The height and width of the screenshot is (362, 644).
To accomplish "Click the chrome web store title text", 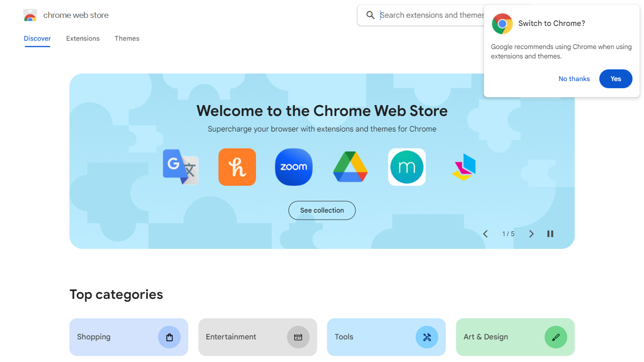I will click(x=76, y=15).
